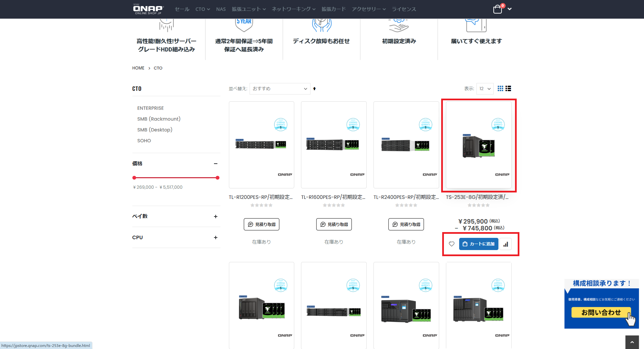Open the 拡張カード menu item
This screenshot has width=644, height=349.
[x=334, y=9]
